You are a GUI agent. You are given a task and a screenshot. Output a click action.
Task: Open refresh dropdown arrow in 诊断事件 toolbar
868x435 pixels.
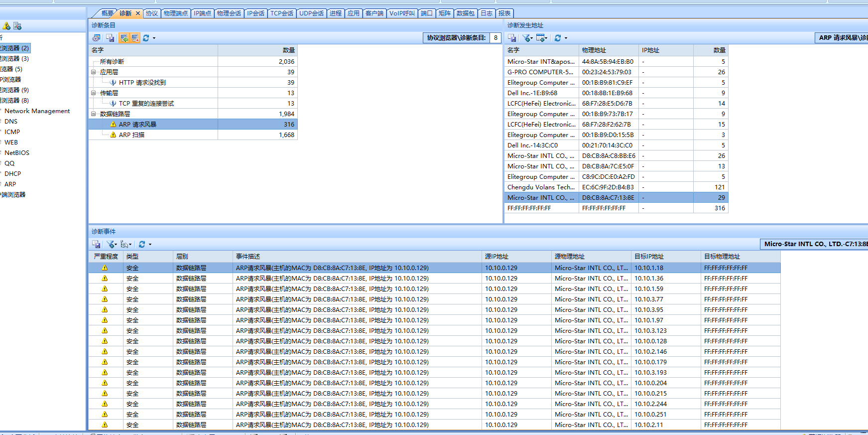pyautogui.click(x=150, y=245)
